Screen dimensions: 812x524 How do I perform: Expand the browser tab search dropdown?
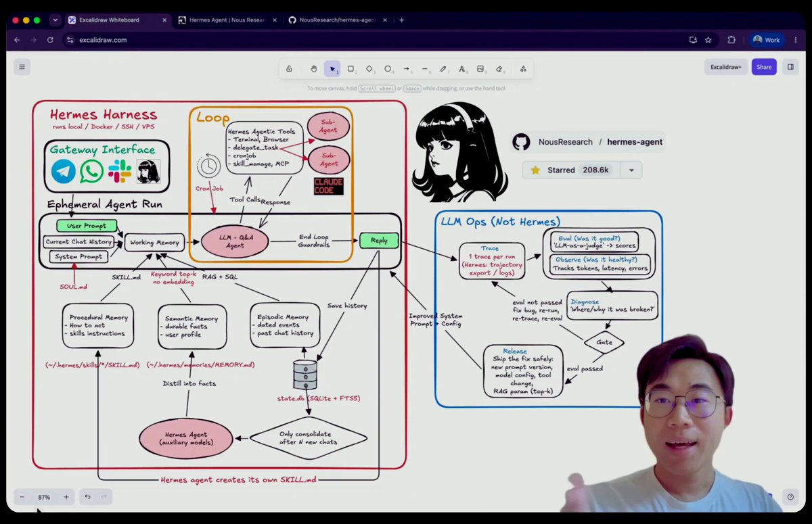(55, 20)
